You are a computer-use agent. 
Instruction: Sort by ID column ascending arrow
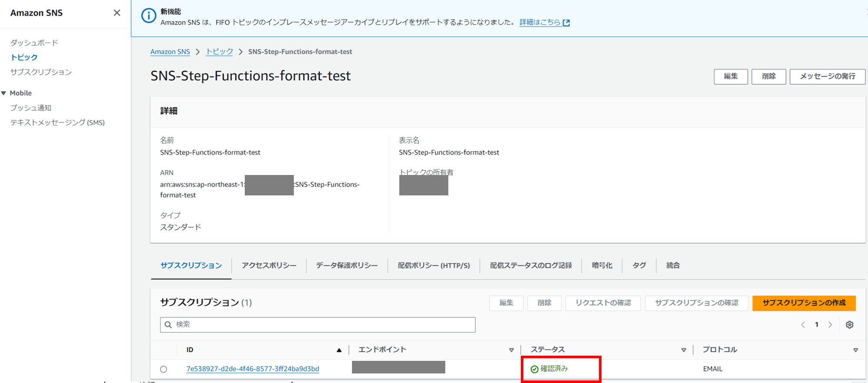[x=339, y=350]
